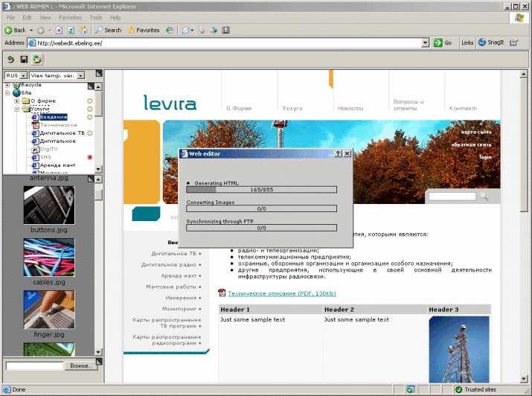
Task: Click the login link on banner
Action: click(x=485, y=157)
